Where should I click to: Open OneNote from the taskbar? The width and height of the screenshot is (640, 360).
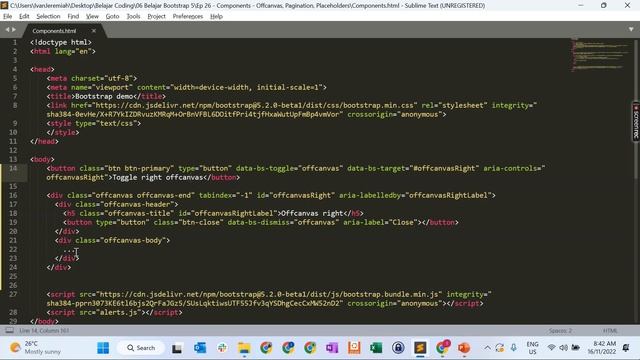pyautogui.click(x=332, y=348)
